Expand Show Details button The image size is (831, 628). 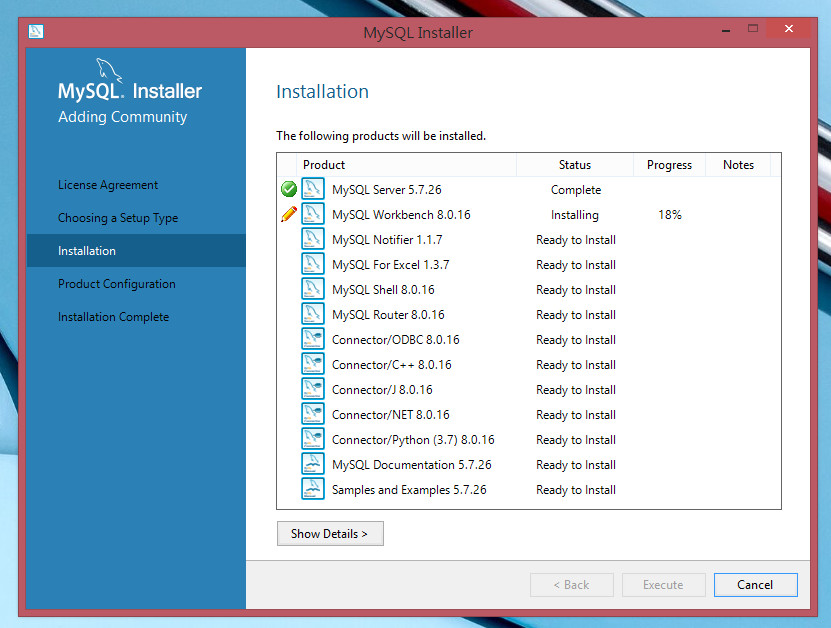click(x=330, y=534)
